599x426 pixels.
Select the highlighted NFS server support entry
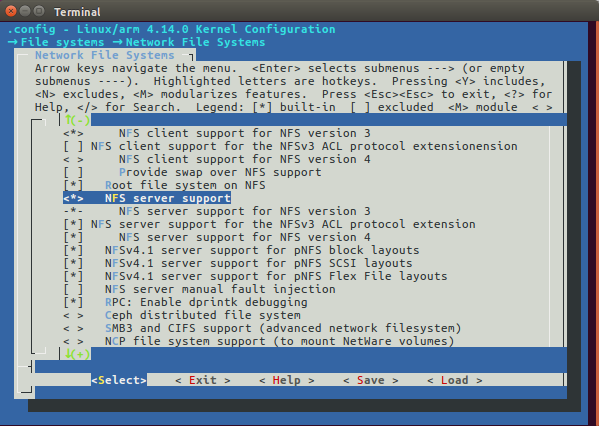147,198
